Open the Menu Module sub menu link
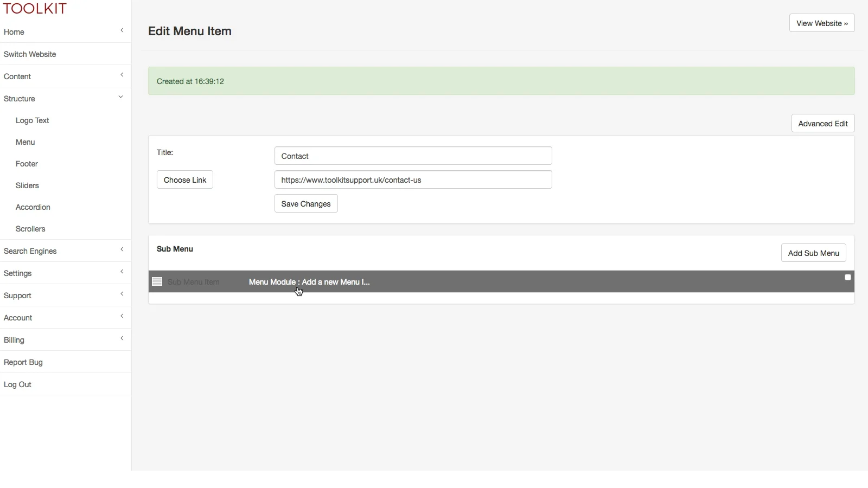The image size is (868, 488). click(x=309, y=282)
